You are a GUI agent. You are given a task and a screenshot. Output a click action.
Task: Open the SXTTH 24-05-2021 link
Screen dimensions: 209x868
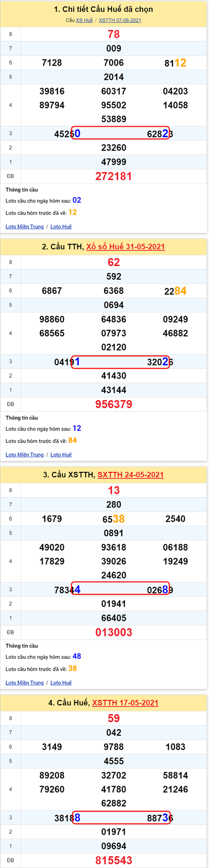pyautogui.click(x=131, y=475)
